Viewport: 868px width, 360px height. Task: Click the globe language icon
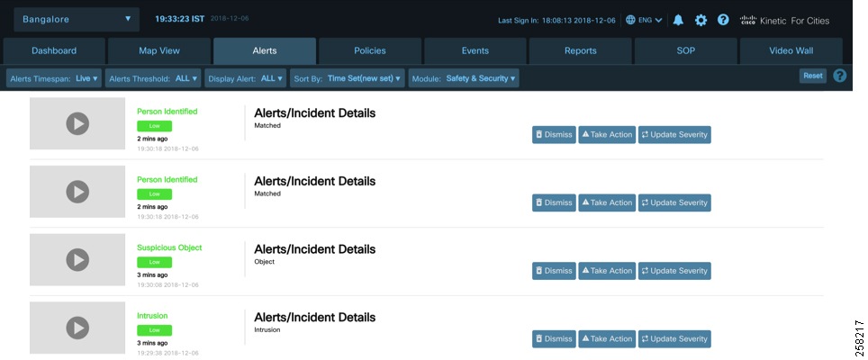[631, 20]
